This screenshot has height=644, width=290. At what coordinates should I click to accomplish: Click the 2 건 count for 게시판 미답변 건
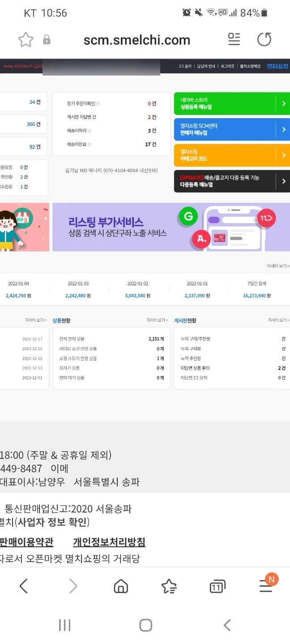point(152,117)
